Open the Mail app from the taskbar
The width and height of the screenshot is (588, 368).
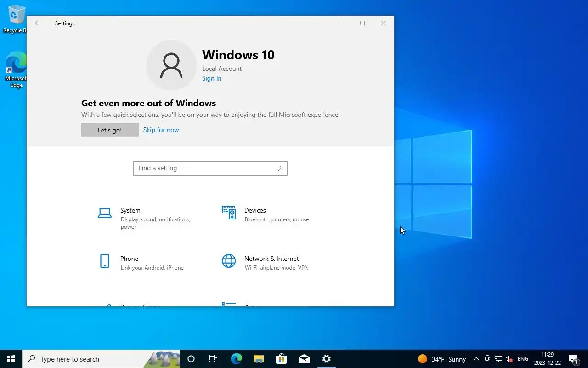304,359
